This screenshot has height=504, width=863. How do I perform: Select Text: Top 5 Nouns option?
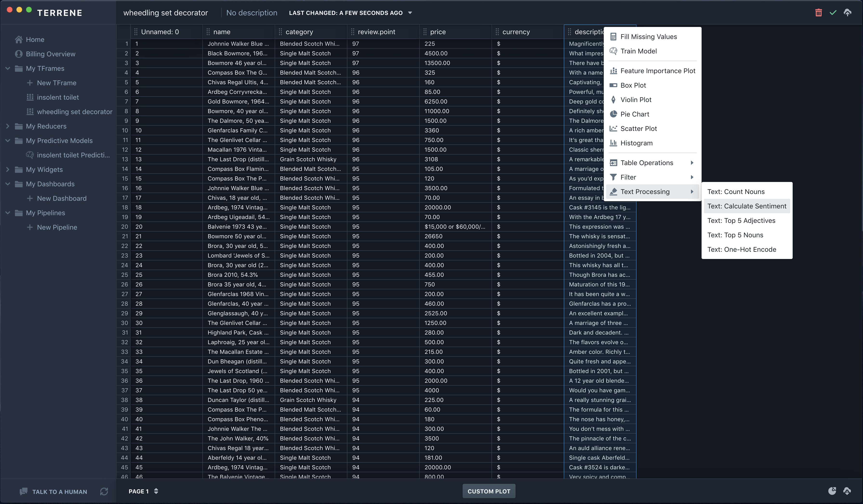pyautogui.click(x=735, y=235)
